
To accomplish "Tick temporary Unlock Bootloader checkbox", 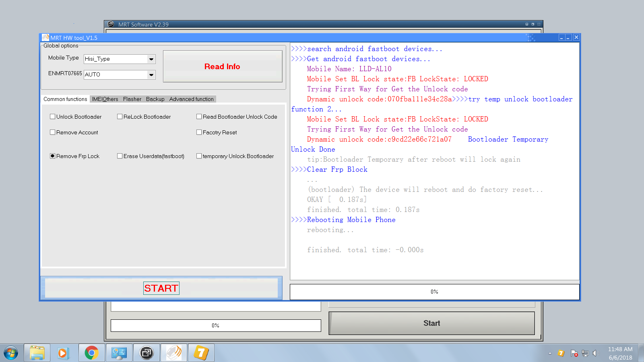I will pos(199,156).
